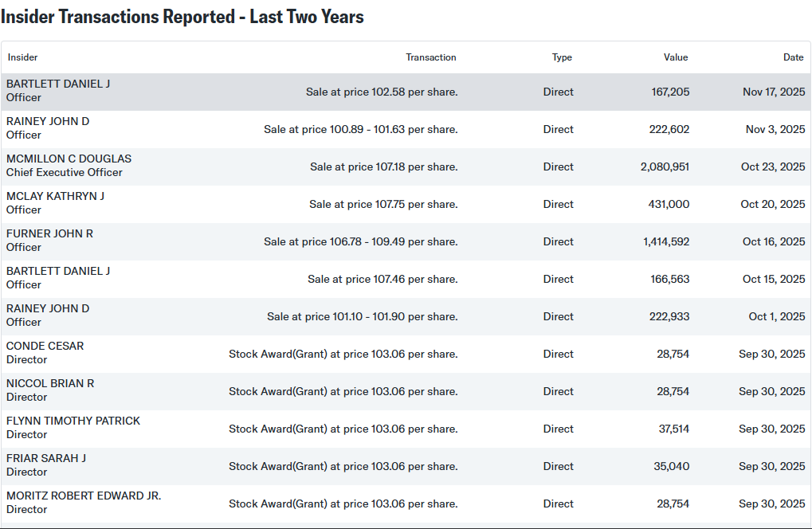This screenshot has height=529, width=812.
Task: Click the Transaction column header
Action: click(x=430, y=57)
